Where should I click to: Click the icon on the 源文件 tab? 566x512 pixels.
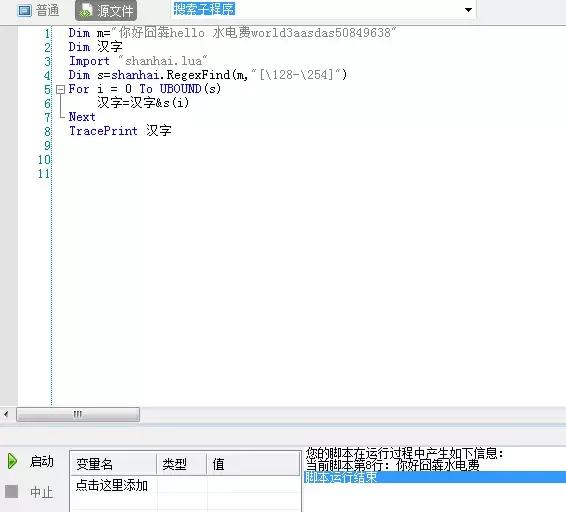tap(86, 11)
